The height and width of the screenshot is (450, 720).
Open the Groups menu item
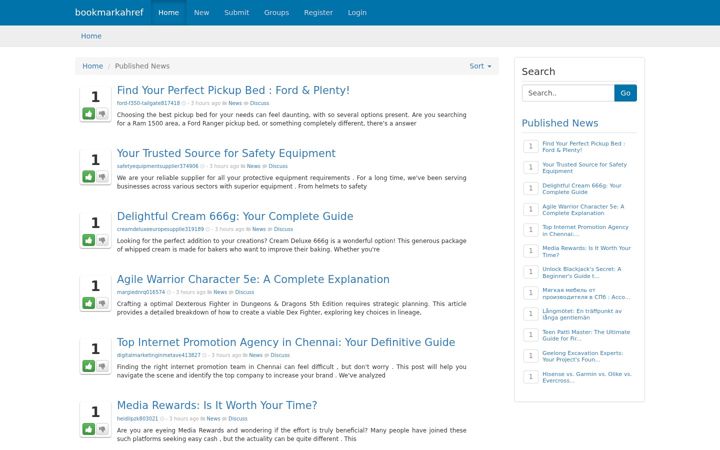pos(276,12)
